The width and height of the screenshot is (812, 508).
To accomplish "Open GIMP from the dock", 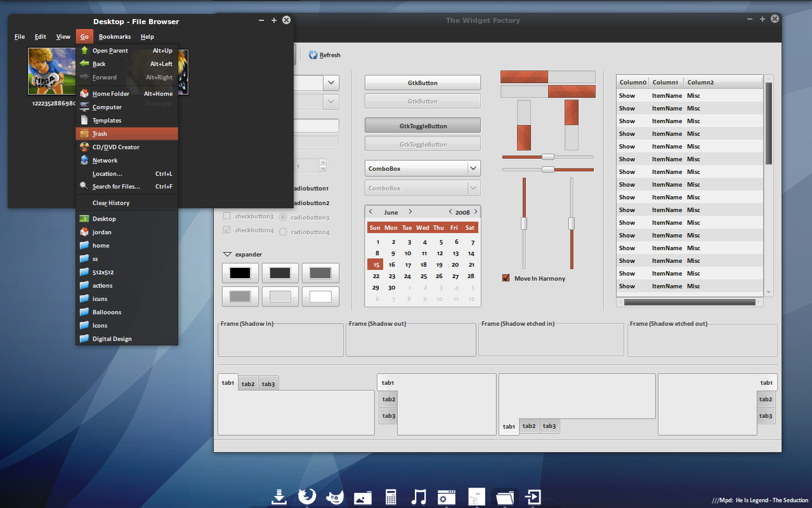I will coord(335,497).
